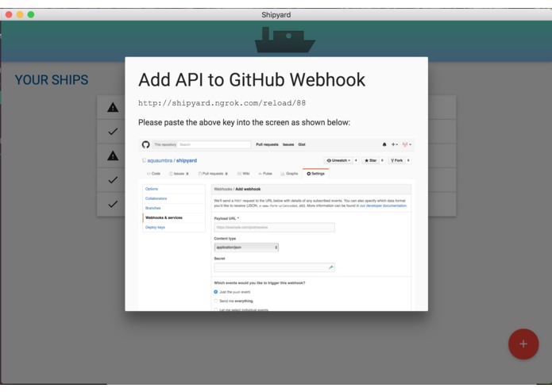Select the shipyard.ngrok.com reload URL text
Image resolution: width=552 pixels, height=392 pixels.
click(222, 103)
